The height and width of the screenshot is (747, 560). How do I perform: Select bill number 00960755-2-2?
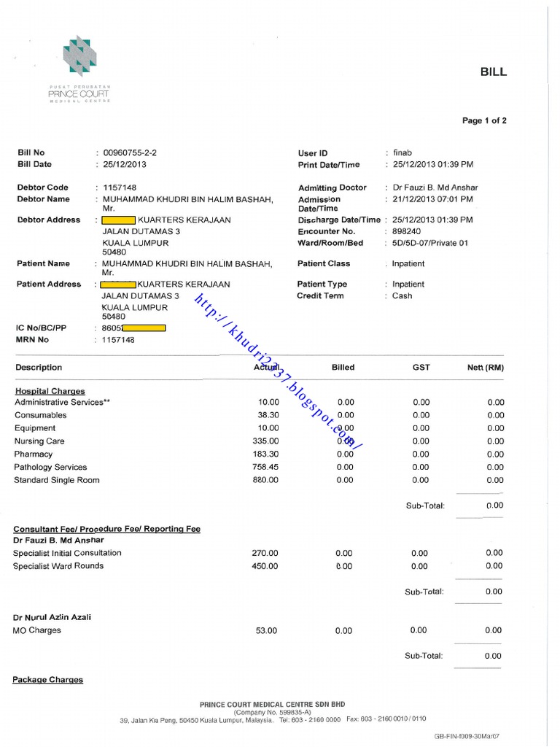pyautogui.click(x=130, y=153)
